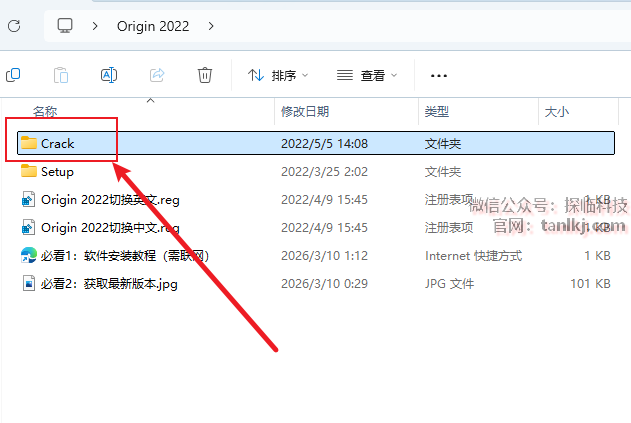Viewport: 631px width, 423px height.
Task: Open the 排序 sort dropdown
Action: [x=278, y=75]
